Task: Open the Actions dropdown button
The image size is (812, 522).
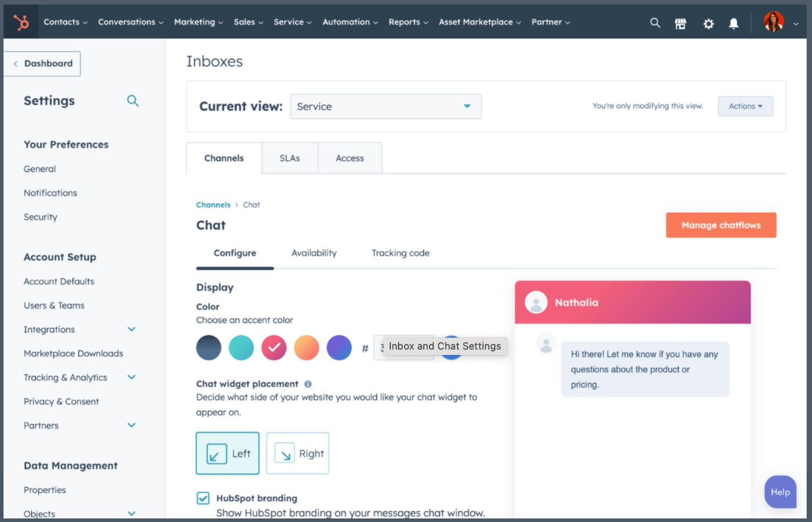Action: pyautogui.click(x=745, y=106)
